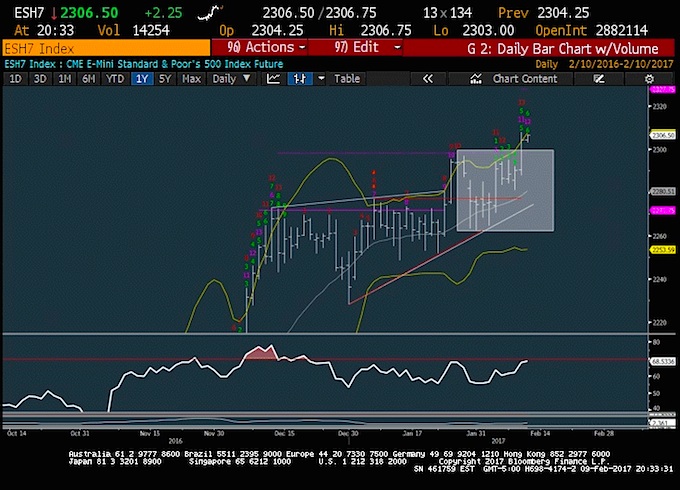Click the G 2: Daily Bar Chart w/Volume title

click(x=563, y=48)
